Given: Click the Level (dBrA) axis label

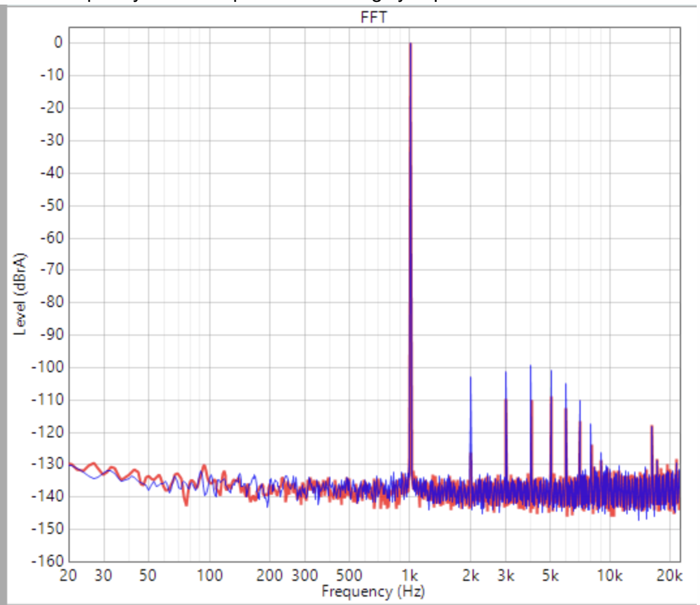Looking at the screenshot, I should click(x=20, y=294).
